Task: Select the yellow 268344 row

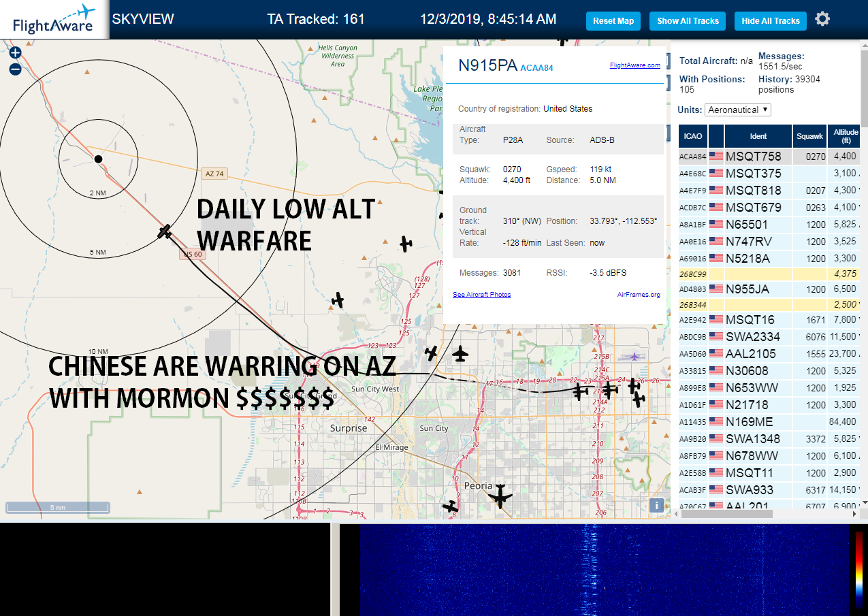Action: [x=770, y=304]
